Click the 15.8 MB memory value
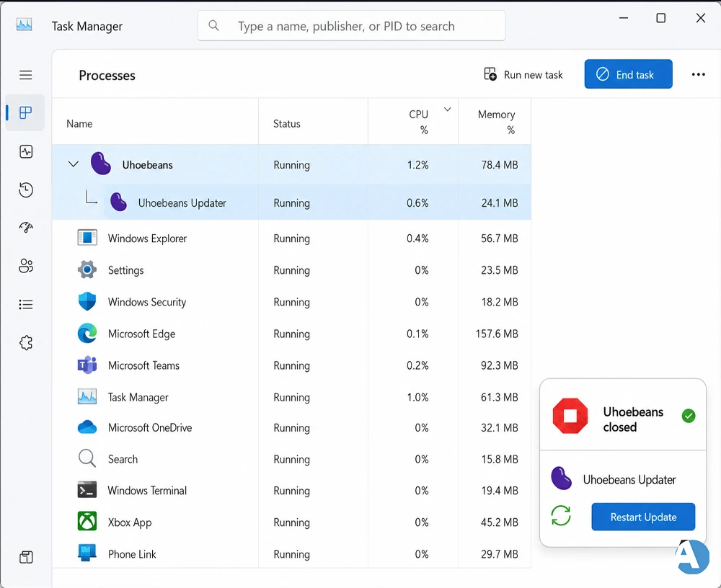The width and height of the screenshot is (721, 588). tap(500, 459)
